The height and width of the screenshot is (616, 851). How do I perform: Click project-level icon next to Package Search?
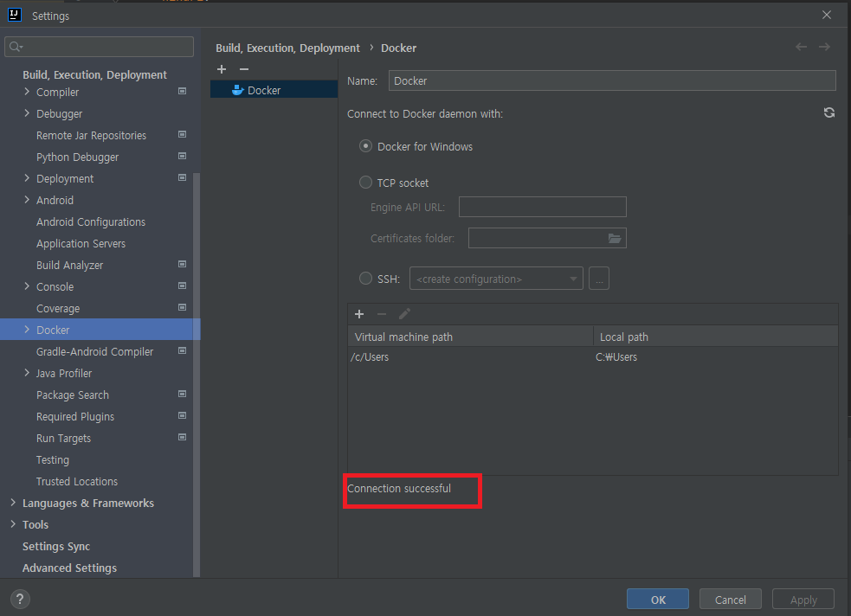coord(183,395)
